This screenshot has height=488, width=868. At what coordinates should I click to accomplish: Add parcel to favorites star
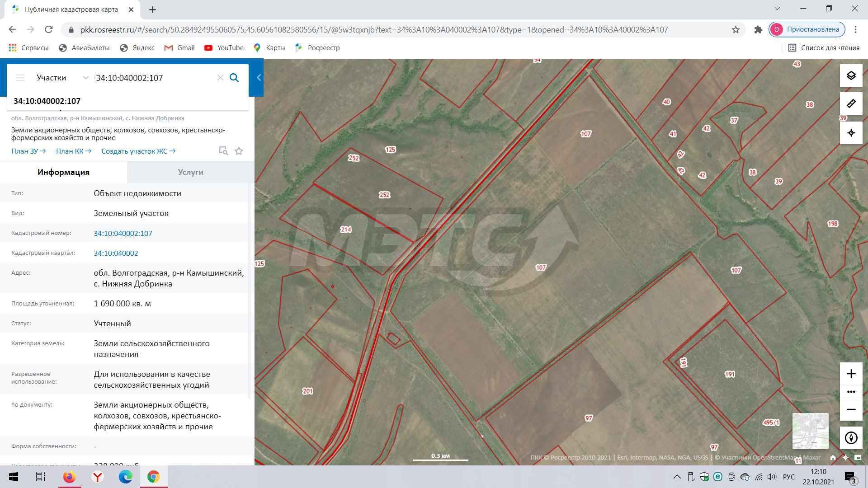click(x=239, y=151)
